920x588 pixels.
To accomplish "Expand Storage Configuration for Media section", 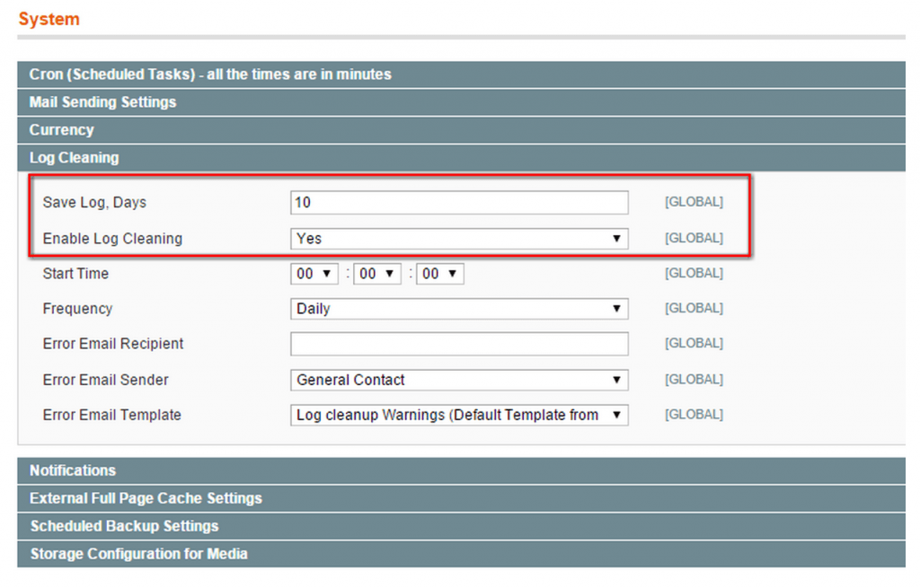I will pos(138,554).
